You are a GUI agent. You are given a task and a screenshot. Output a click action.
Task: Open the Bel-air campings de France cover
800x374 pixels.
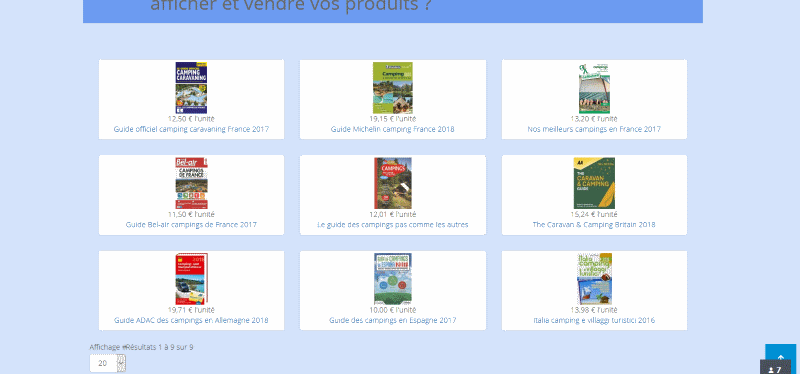tap(191, 183)
